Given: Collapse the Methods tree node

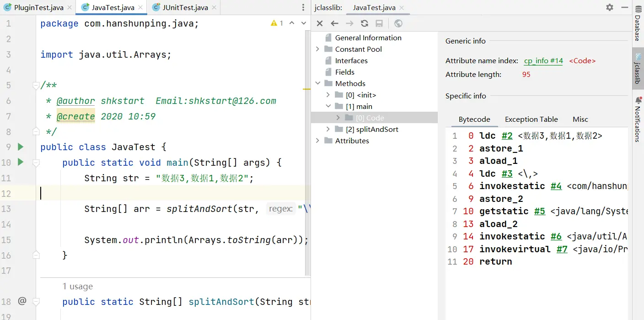Looking at the screenshot, I should (x=317, y=83).
